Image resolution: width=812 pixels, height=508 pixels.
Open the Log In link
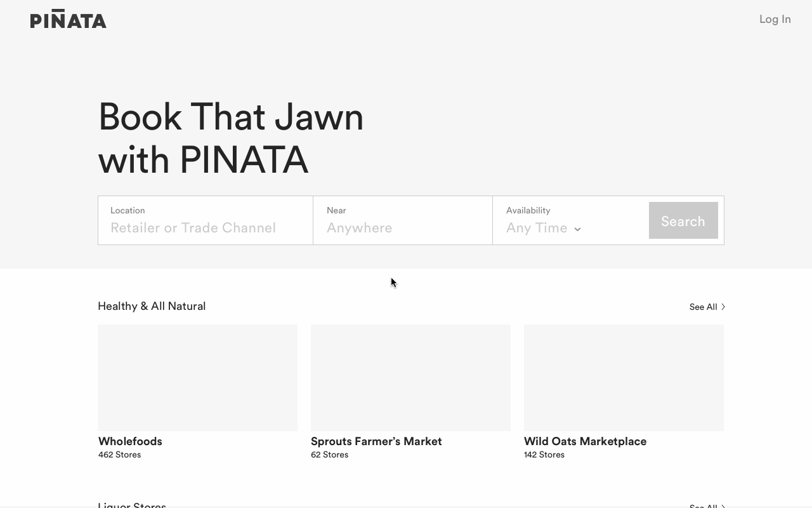(775, 19)
